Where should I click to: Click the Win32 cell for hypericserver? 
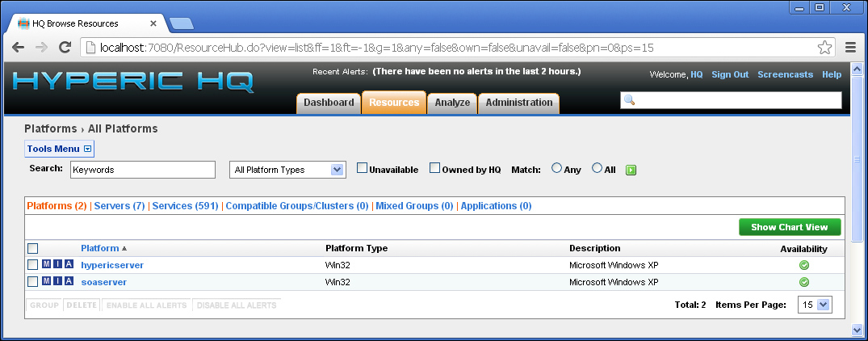[x=338, y=265]
